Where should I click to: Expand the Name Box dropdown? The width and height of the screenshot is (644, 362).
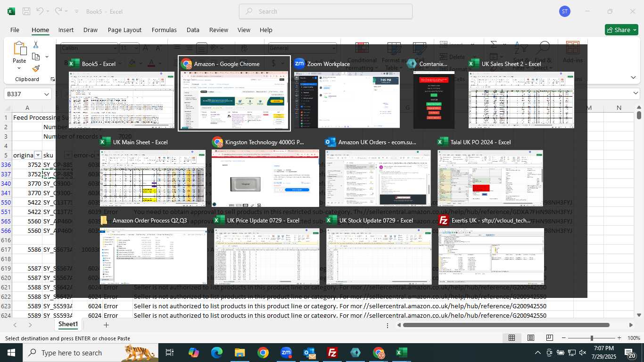tap(46, 94)
